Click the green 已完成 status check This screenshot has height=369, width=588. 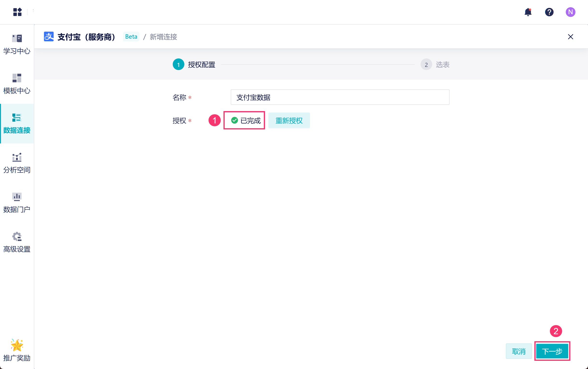234,120
